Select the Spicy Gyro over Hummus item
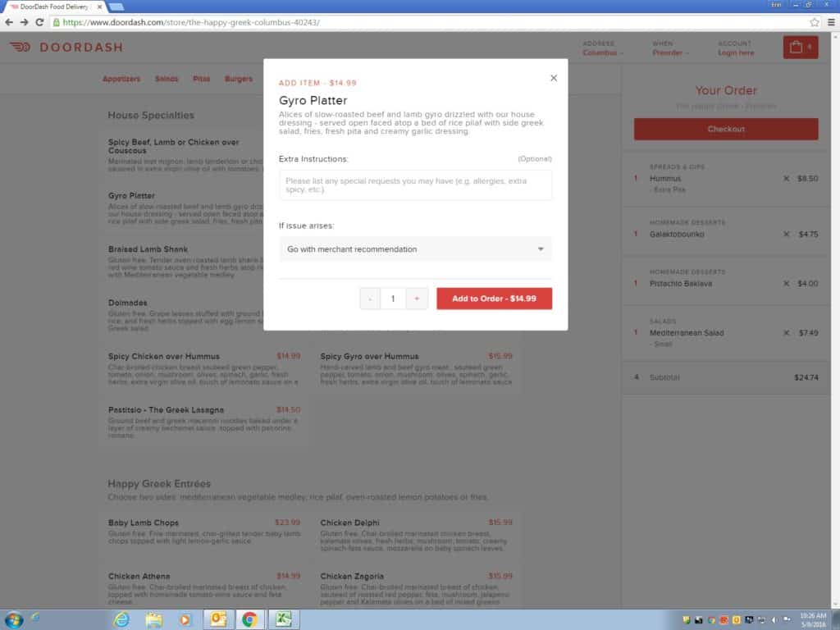Viewport: 840px width, 630px height. 416,369
